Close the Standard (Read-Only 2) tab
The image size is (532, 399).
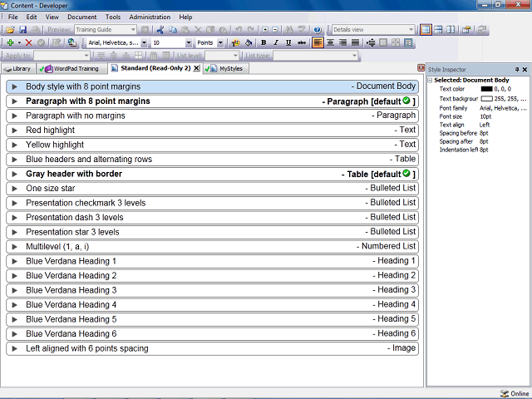click(x=196, y=68)
